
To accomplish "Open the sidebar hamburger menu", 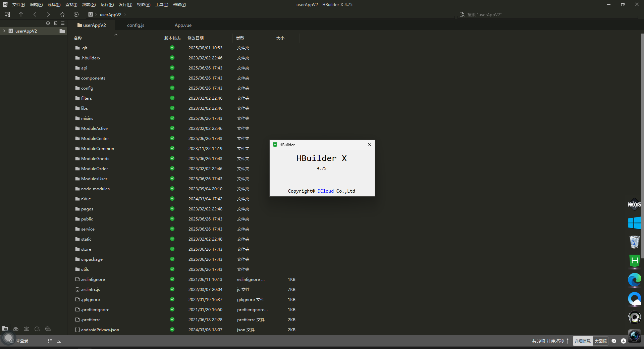I will point(63,23).
